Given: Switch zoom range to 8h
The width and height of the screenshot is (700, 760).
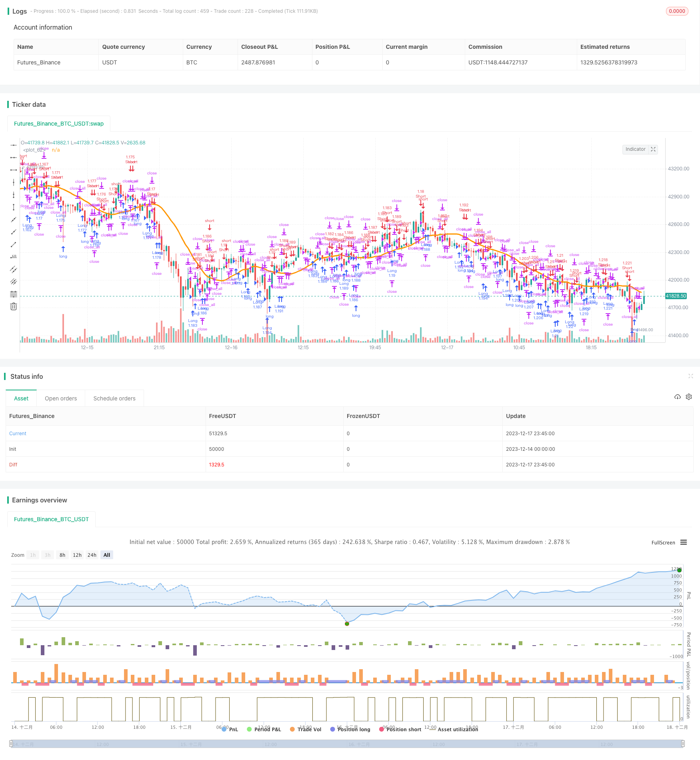Looking at the screenshot, I should (x=62, y=555).
